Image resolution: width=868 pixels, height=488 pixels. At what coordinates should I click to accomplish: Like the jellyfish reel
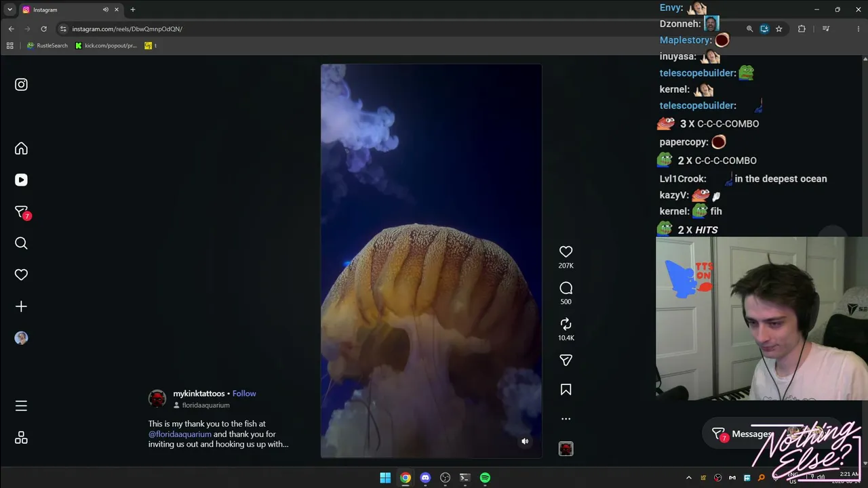(x=566, y=251)
